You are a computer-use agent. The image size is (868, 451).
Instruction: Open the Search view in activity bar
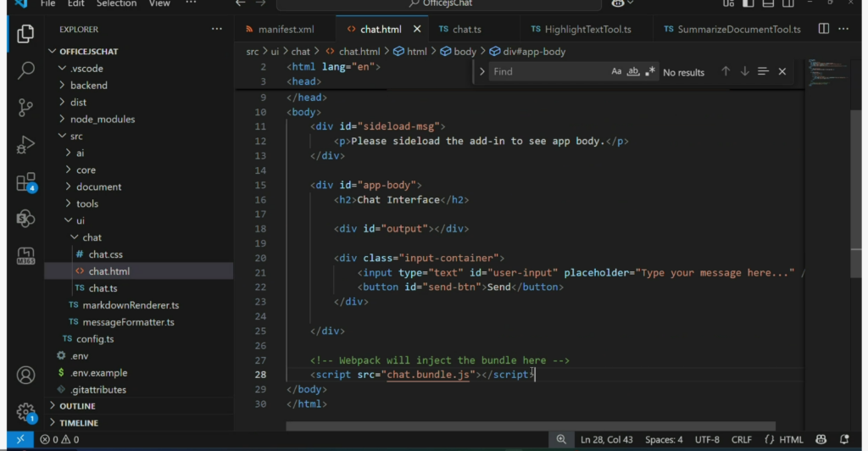click(x=25, y=70)
